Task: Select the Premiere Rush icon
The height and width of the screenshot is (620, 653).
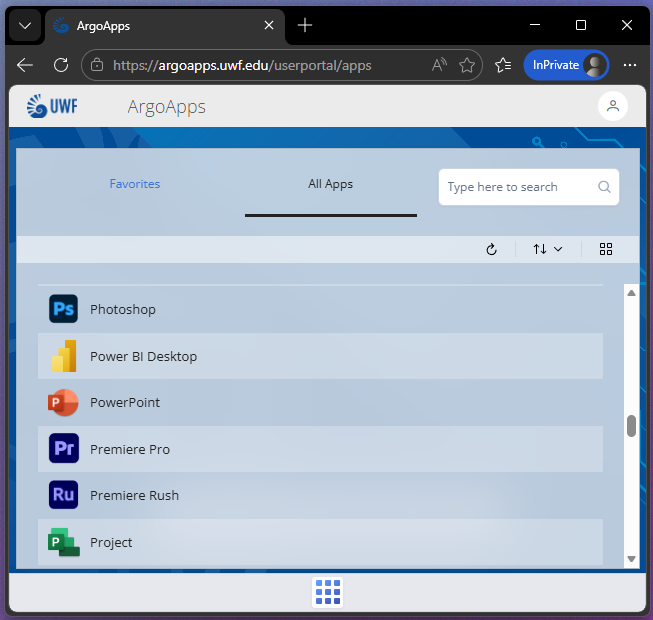Action: point(63,495)
